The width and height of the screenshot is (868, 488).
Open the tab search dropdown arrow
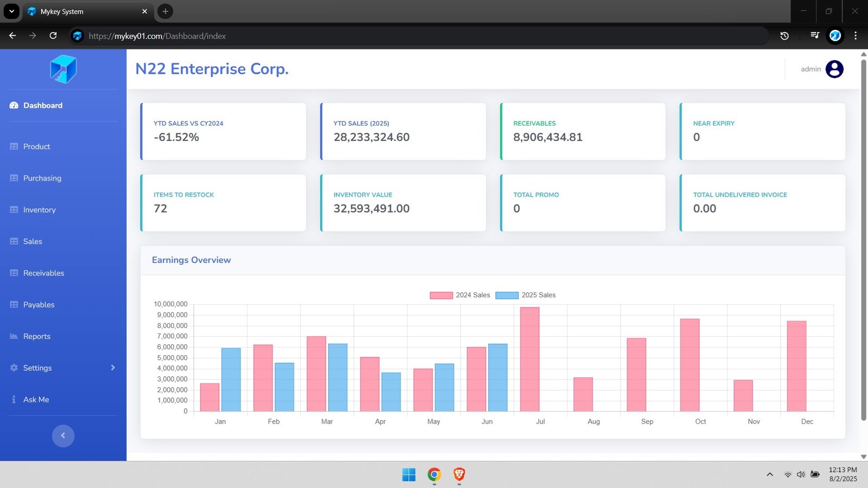(x=11, y=11)
